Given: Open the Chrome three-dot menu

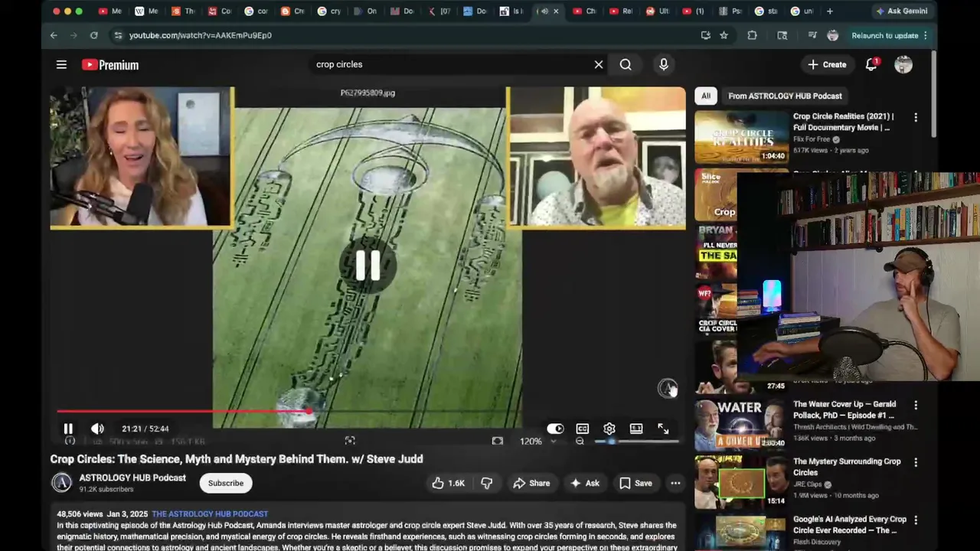Looking at the screenshot, I should click(926, 35).
